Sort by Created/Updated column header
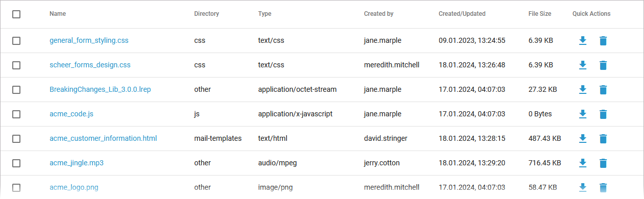Image resolution: width=644 pixels, height=199 pixels. point(462,14)
